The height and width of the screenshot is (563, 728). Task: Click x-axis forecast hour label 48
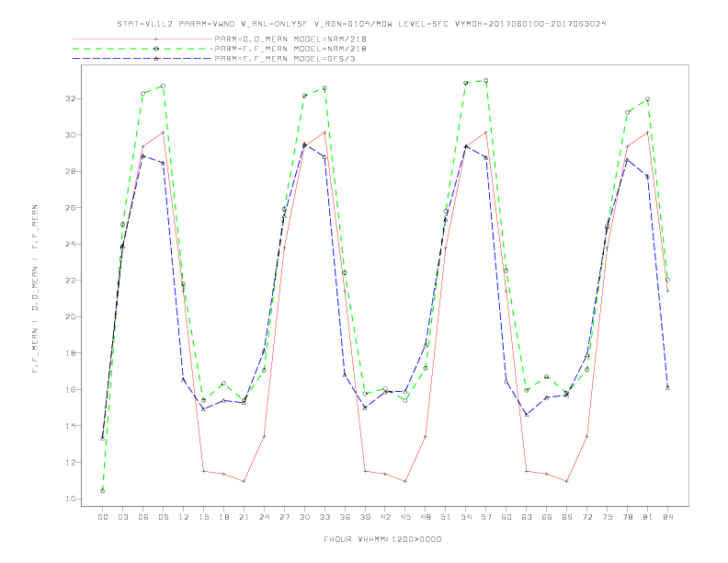coord(426,517)
